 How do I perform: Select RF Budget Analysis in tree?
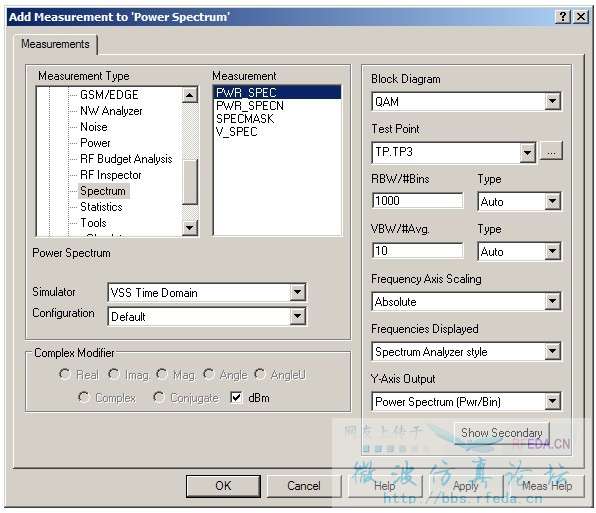(x=126, y=159)
